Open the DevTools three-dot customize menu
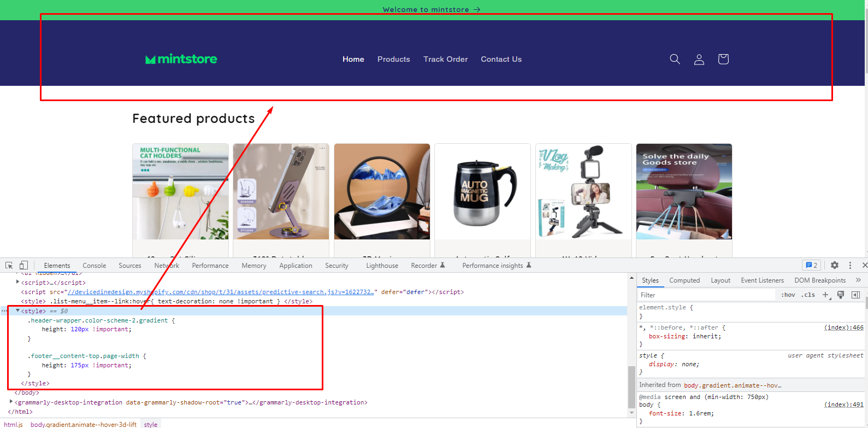Image resolution: width=868 pixels, height=428 pixels. (850, 265)
